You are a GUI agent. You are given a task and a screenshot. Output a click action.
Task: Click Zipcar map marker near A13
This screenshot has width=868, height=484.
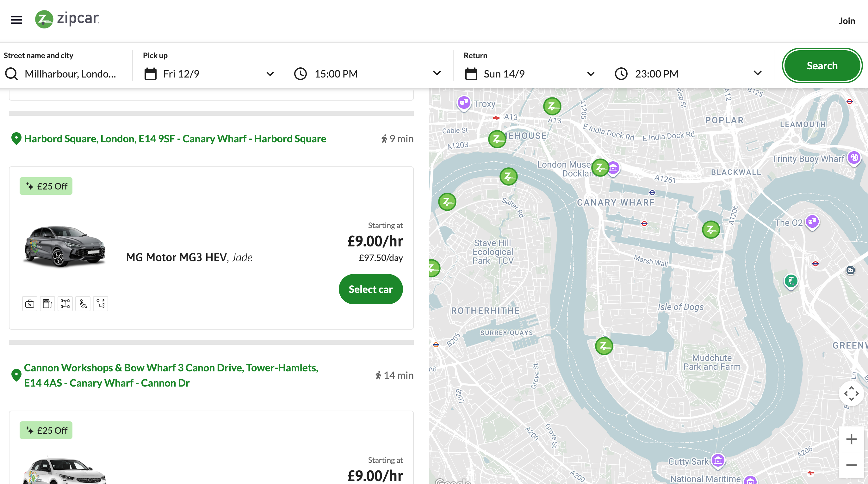click(552, 106)
